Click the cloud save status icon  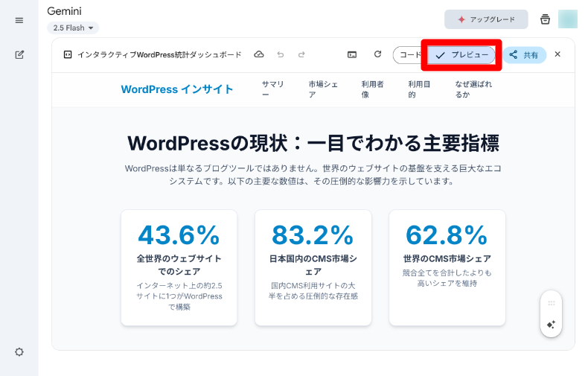[x=259, y=55]
